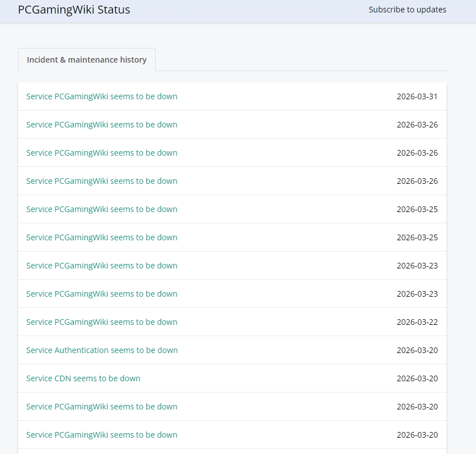The width and height of the screenshot is (476, 454).
Task: Open the middle of the three 2026-03-26 incidents
Action: pyautogui.click(x=102, y=153)
